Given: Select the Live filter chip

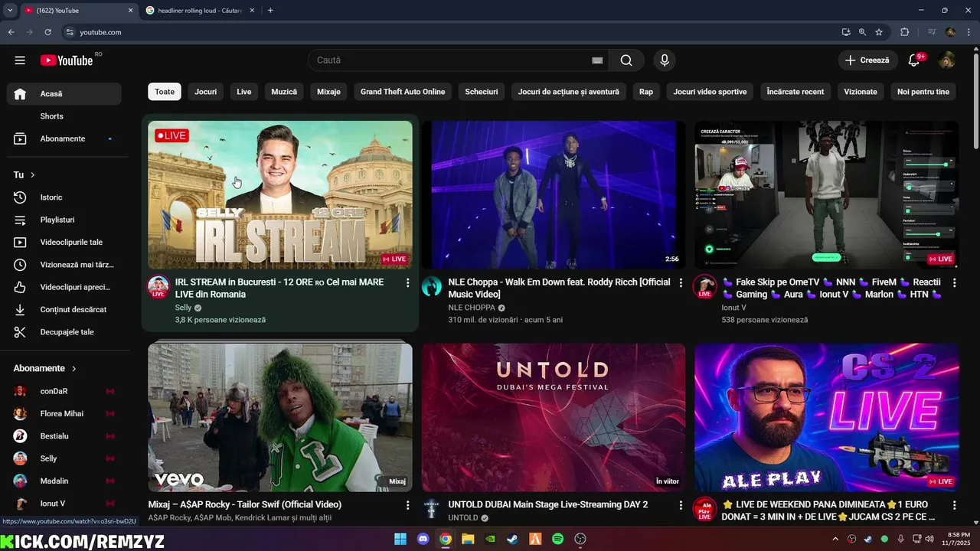Looking at the screenshot, I should (244, 92).
